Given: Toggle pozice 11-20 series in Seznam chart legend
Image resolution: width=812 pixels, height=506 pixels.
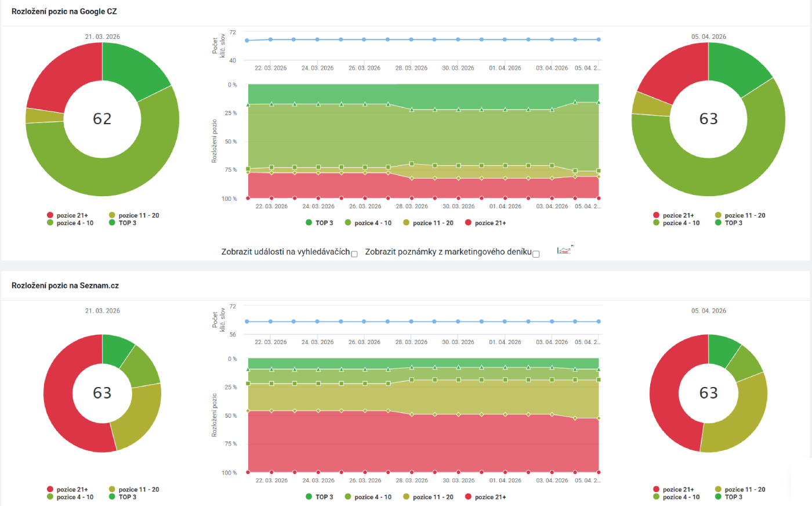Looking at the screenshot, I should click(406, 497).
